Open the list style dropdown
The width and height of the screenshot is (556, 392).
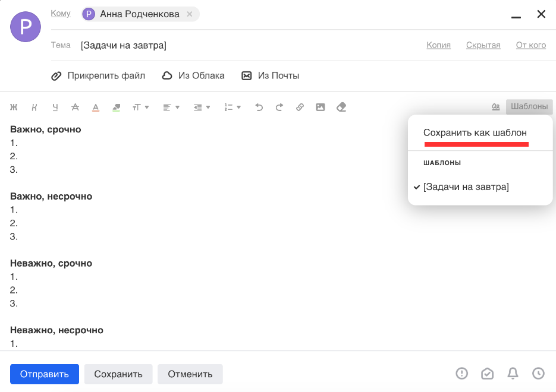(x=232, y=107)
